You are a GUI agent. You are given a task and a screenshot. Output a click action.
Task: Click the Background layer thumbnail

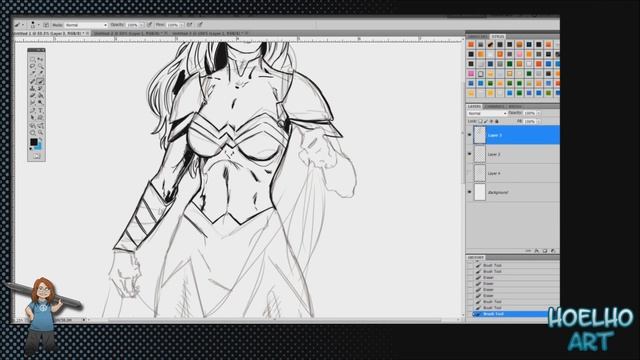(x=480, y=192)
